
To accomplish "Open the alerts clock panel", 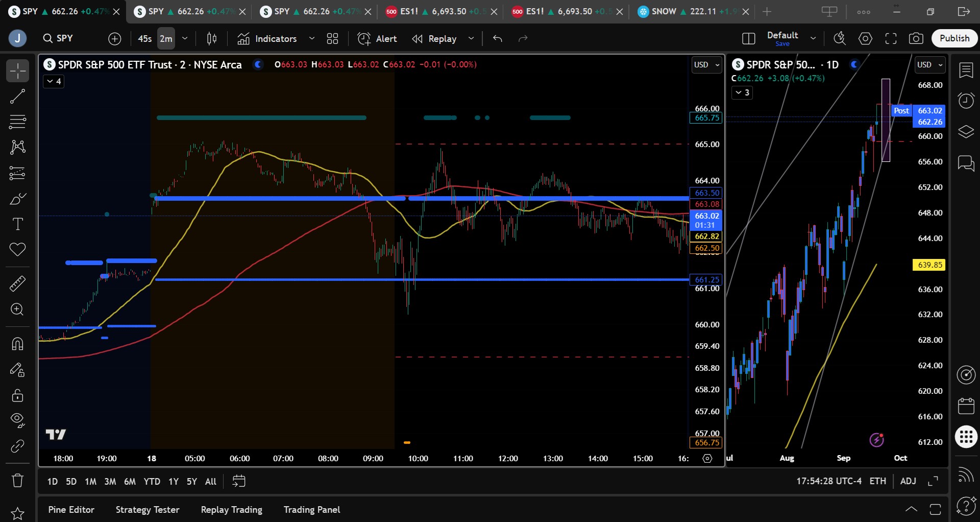I will pos(966,101).
